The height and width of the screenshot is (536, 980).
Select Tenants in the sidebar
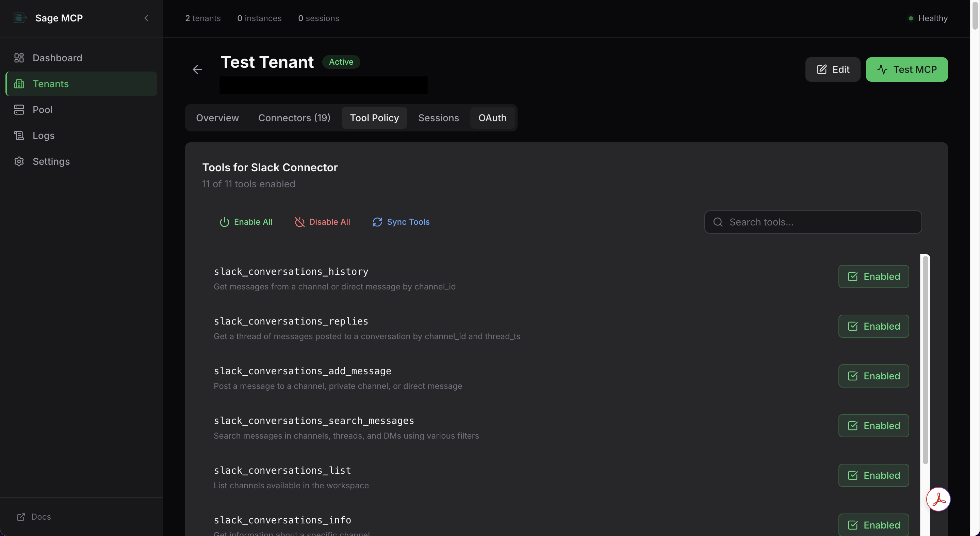(x=81, y=84)
